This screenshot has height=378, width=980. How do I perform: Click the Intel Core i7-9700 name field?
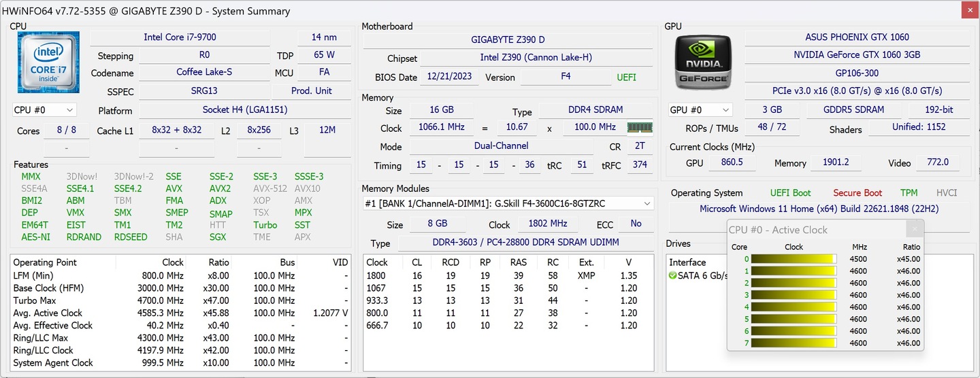(180, 37)
